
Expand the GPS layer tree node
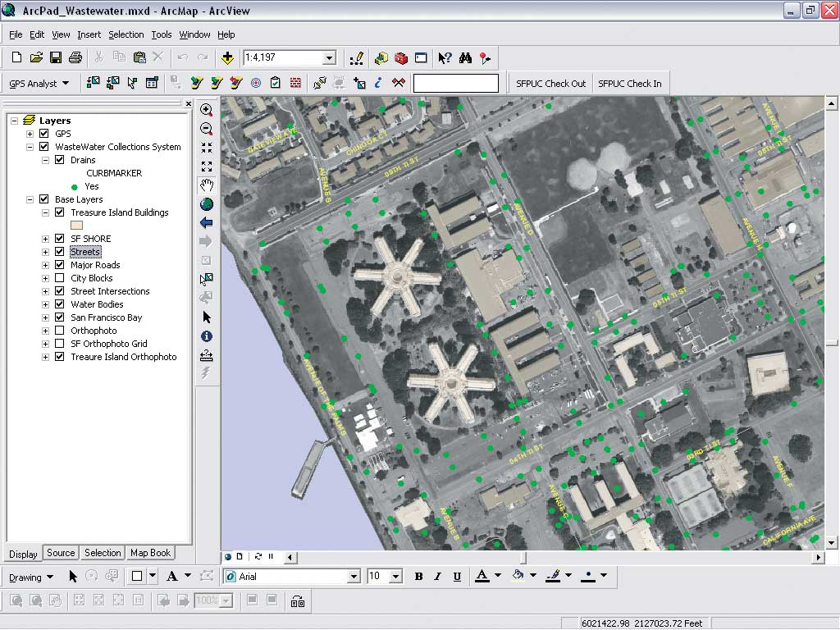30,134
